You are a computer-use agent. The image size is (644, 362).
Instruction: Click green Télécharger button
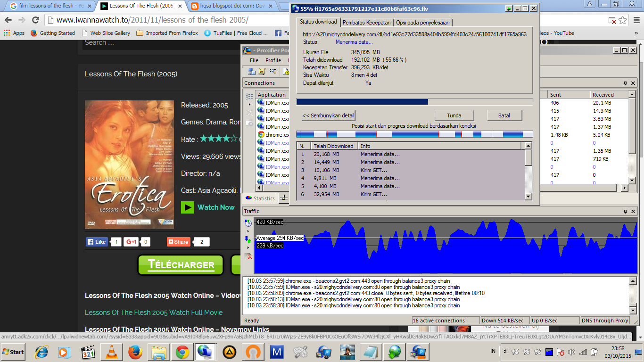181,264
